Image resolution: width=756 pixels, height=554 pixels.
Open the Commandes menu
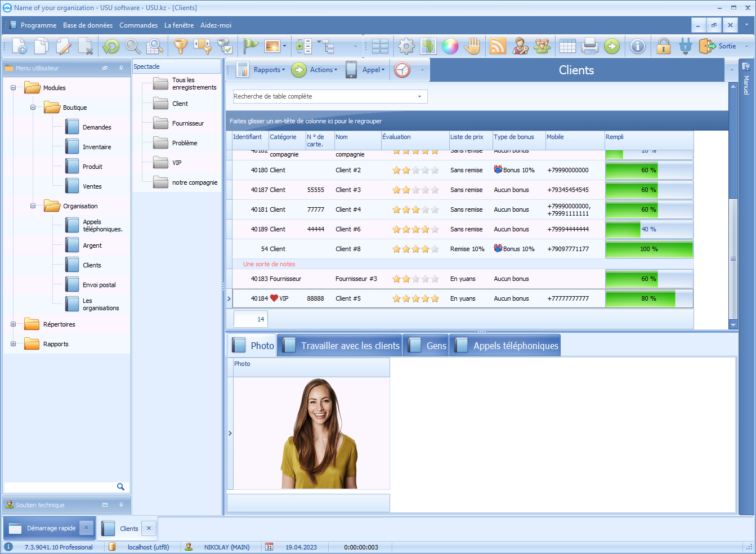pos(138,25)
